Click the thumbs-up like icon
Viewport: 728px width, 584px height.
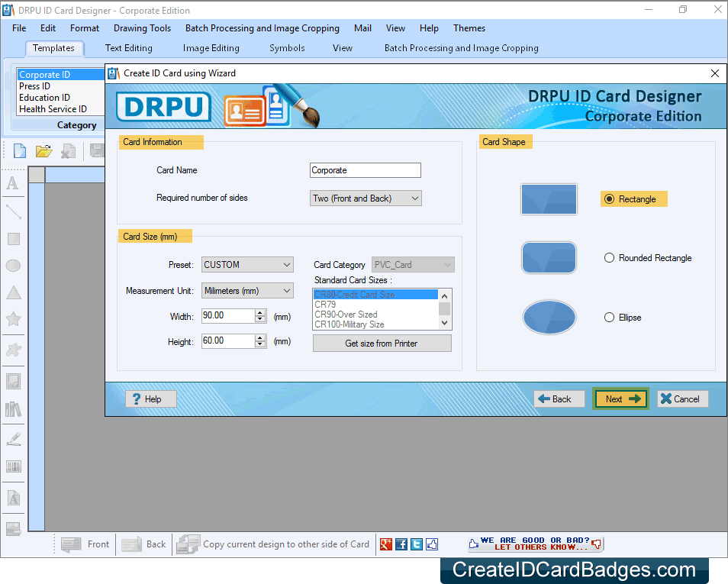[432, 544]
